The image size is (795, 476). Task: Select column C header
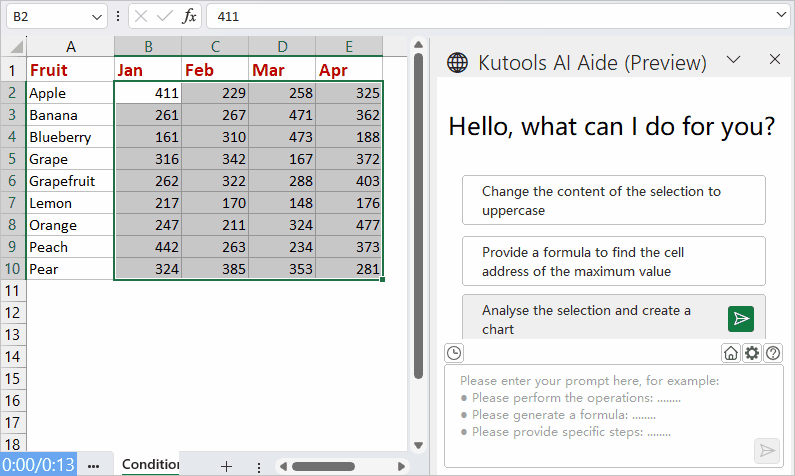215,47
